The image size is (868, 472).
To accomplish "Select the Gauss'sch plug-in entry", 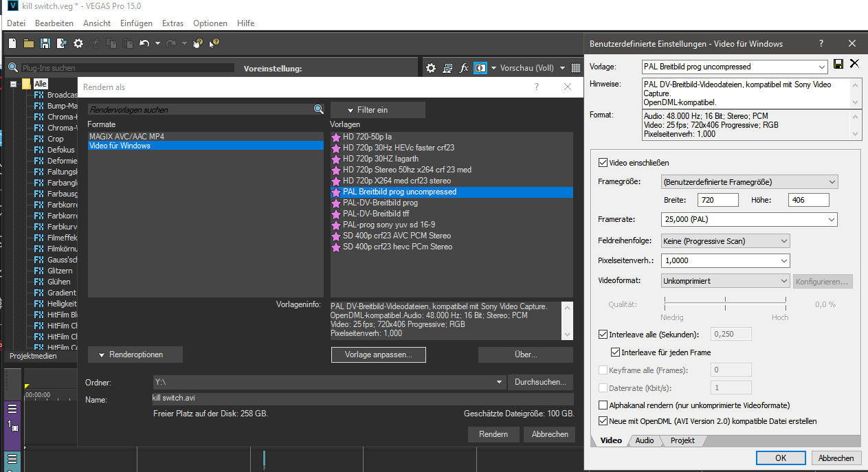I will 63,260.
